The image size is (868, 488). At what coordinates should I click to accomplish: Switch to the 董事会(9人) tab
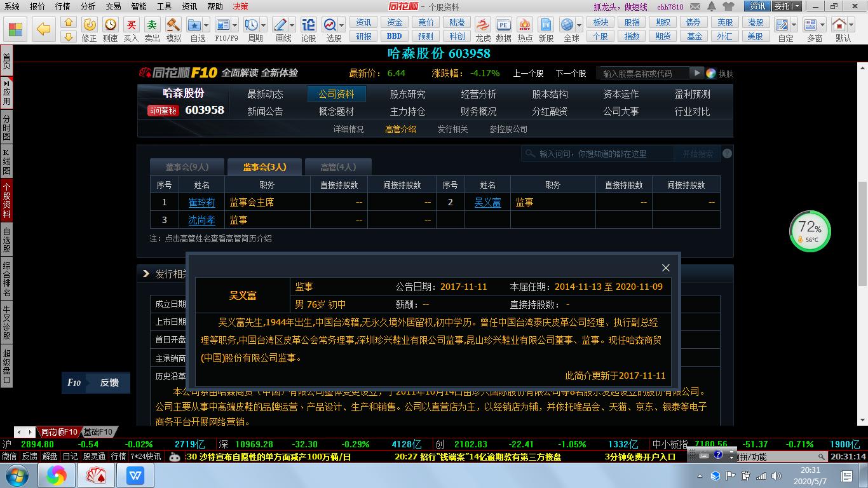pos(187,167)
